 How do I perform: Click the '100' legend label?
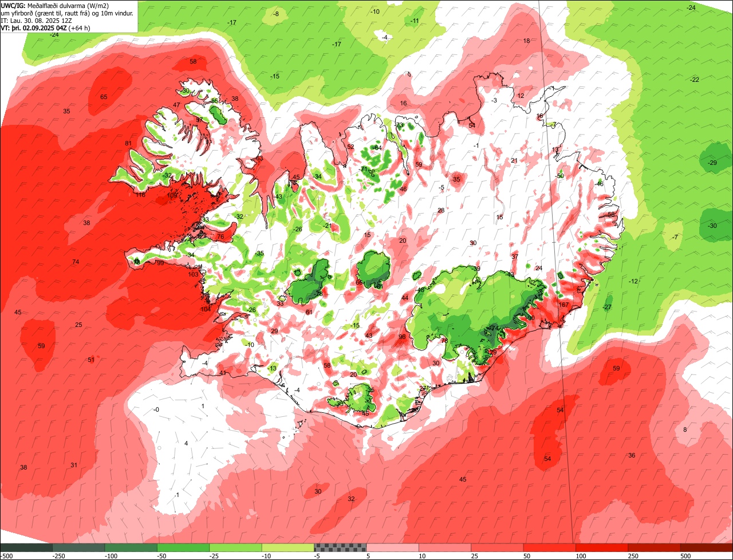point(581,556)
